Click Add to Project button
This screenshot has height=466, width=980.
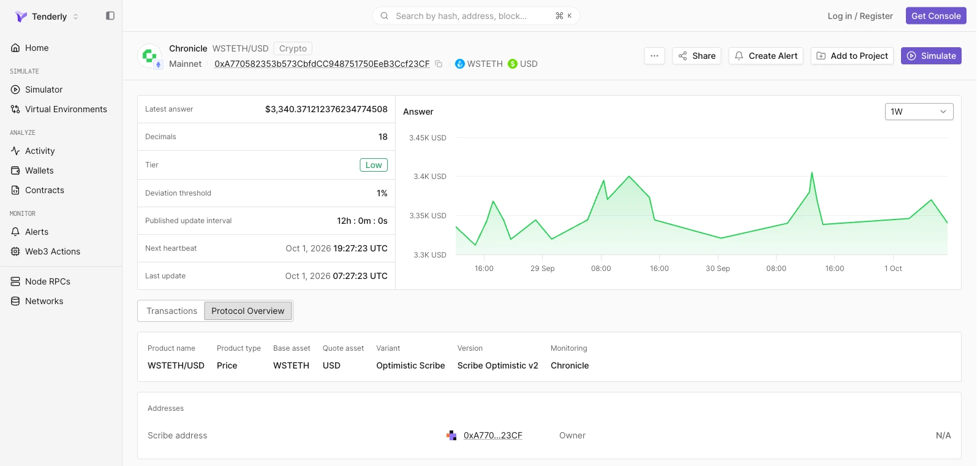[x=852, y=56]
